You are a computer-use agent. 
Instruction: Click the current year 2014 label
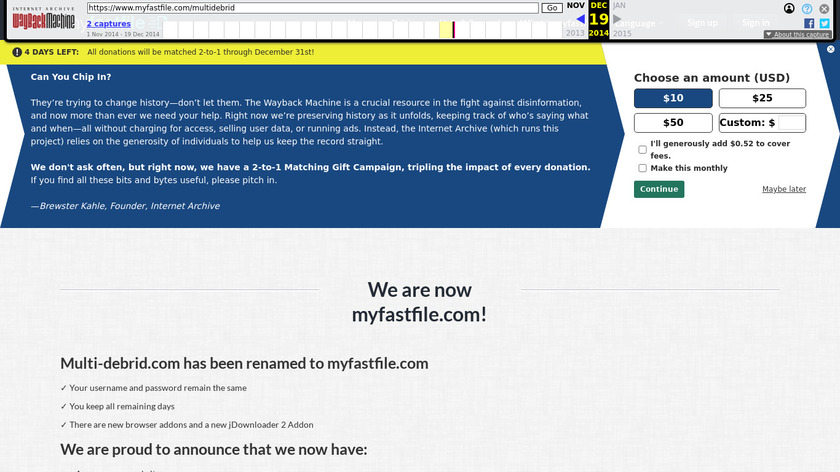click(598, 33)
